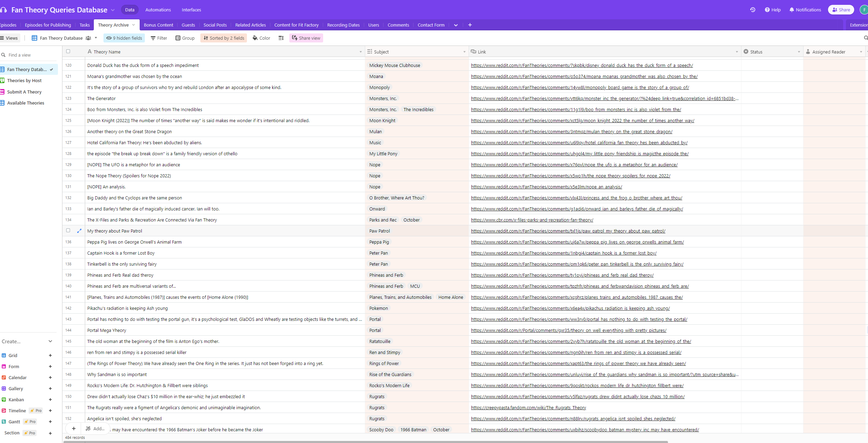Open Theory Name column dropdown

tap(361, 52)
